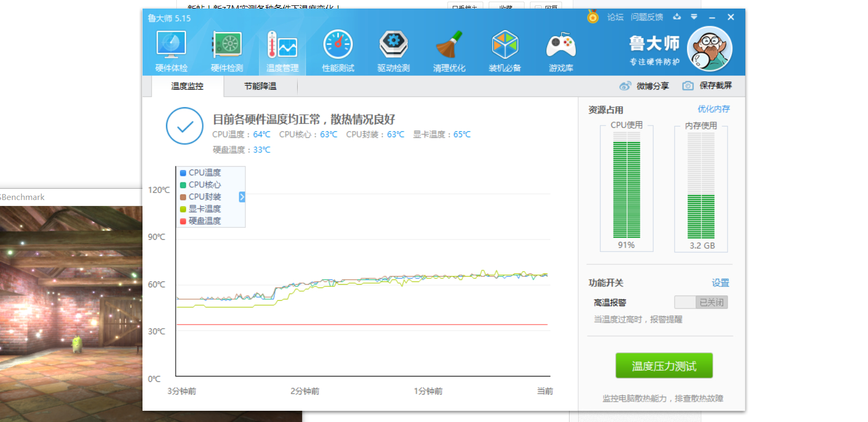Click the 硬盘温度 33℃ reading
Screen dimensions: 868x422
click(241, 150)
